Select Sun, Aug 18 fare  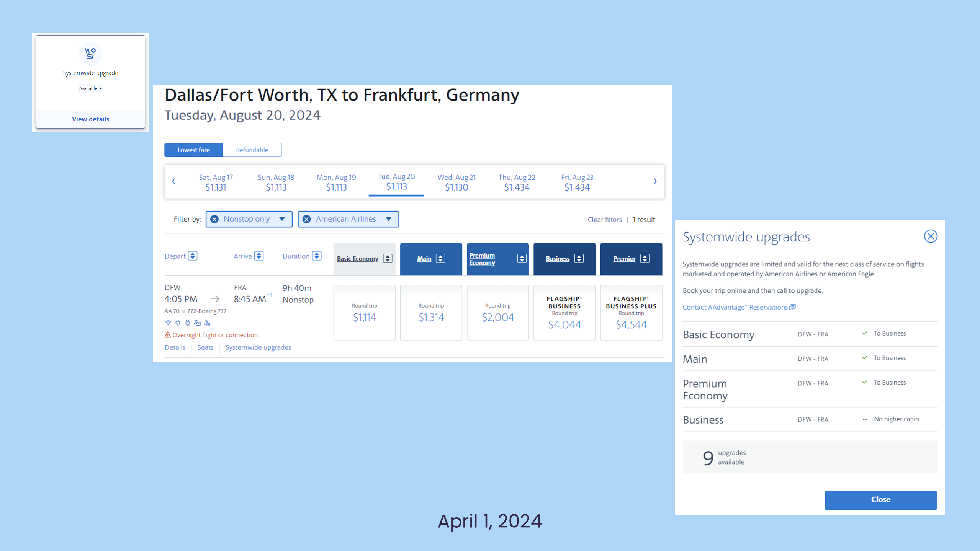point(276,182)
